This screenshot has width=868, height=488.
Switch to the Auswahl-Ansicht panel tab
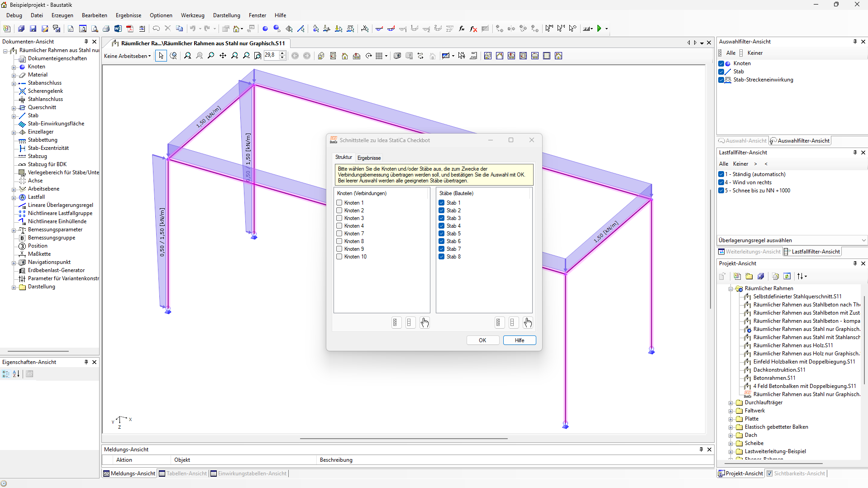click(x=742, y=141)
